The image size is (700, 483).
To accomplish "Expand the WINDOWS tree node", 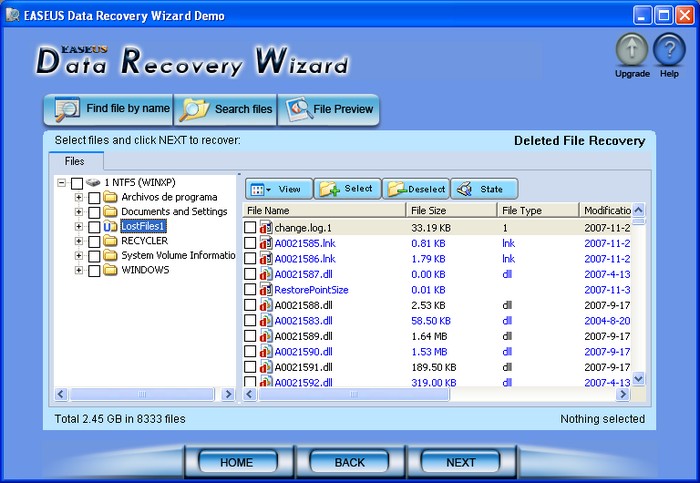I will tap(79, 270).
